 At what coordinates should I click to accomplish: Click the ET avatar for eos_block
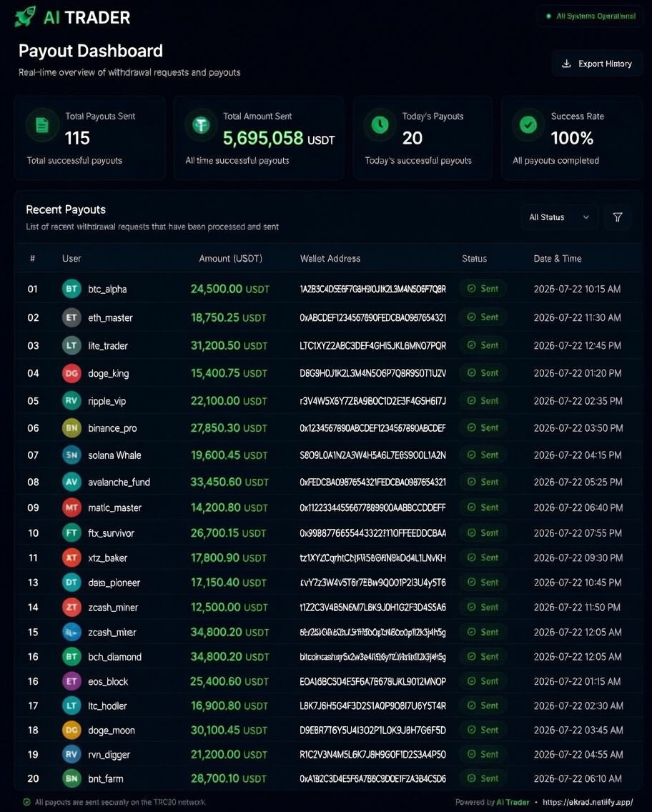click(x=71, y=681)
